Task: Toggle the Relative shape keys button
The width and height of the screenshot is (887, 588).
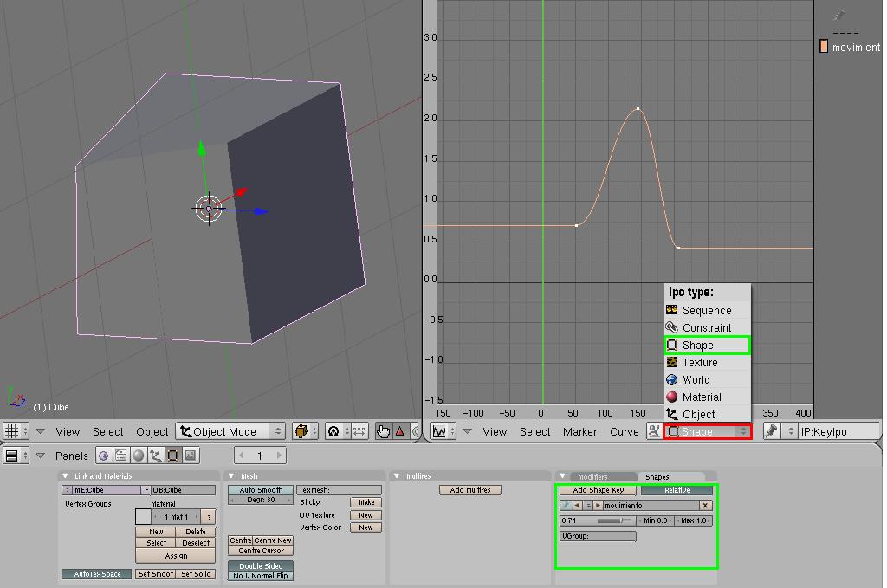Action: (x=677, y=490)
